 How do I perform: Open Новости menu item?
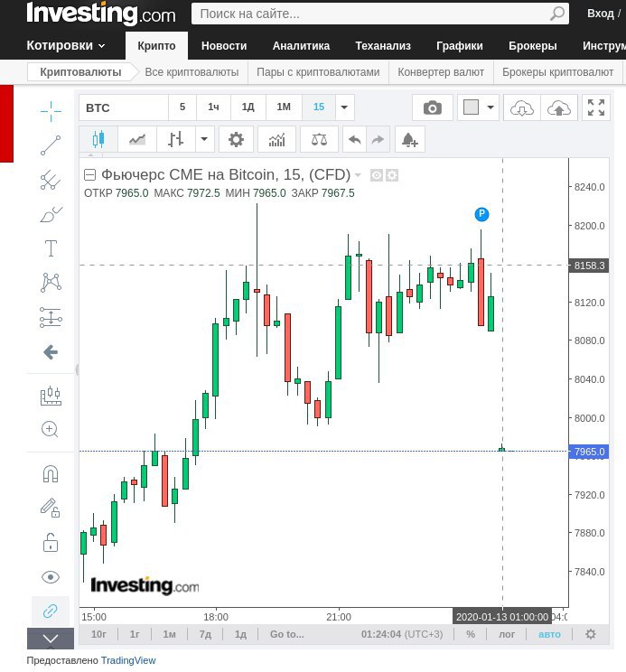[x=224, y=45]
